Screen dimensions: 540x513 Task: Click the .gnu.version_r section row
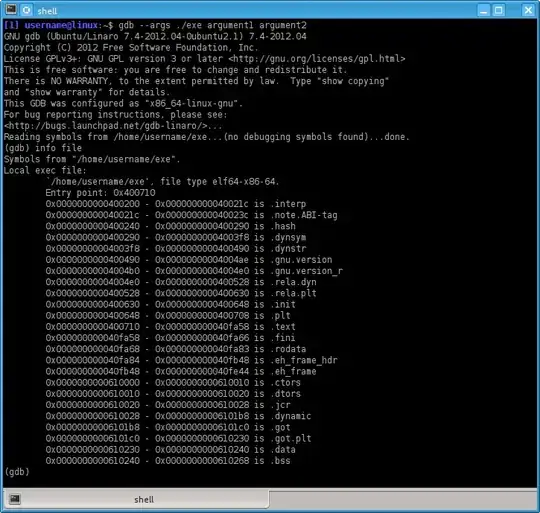194,271
